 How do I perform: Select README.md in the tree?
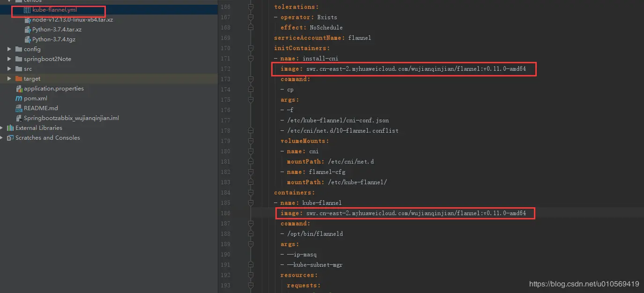click(41, 108)
